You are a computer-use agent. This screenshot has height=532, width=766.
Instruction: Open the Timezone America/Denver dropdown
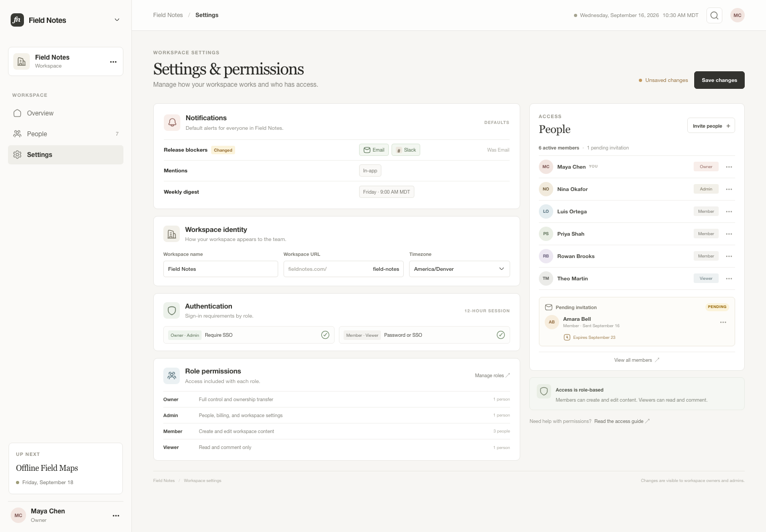click(460, 269)
